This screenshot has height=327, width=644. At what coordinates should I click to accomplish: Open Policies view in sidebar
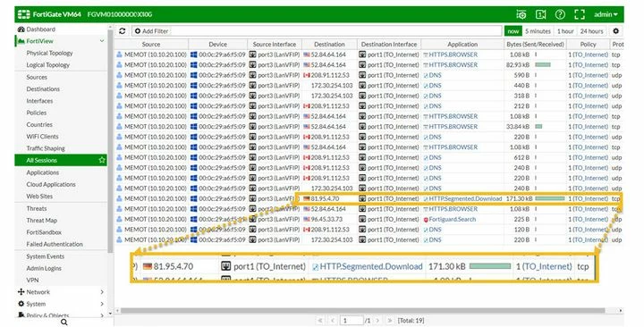point(36,113)
